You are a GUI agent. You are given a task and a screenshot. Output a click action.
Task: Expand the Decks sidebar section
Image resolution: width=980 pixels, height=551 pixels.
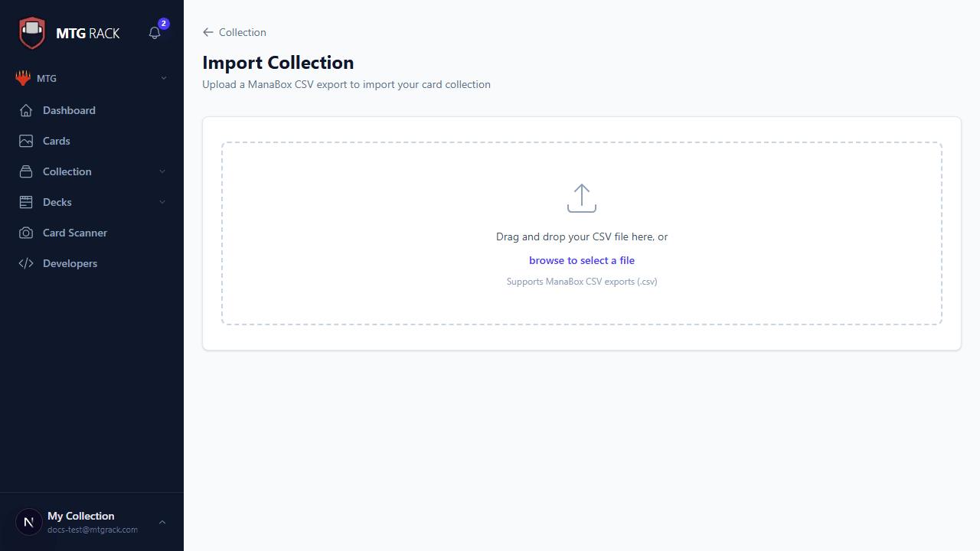162,202
